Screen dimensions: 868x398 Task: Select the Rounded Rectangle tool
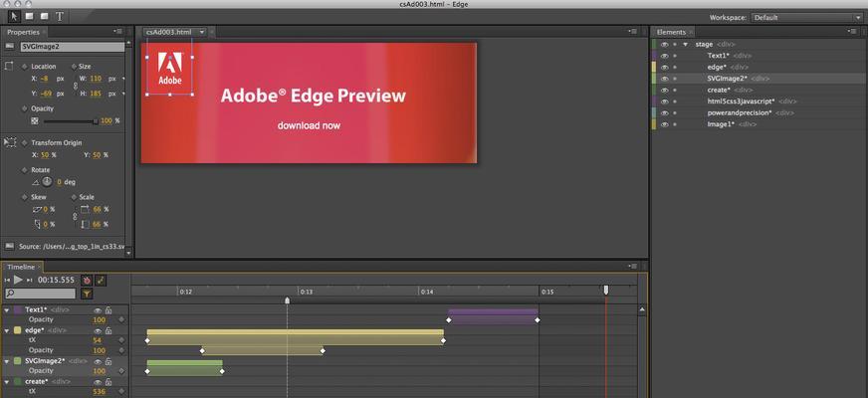pos(44,17)
